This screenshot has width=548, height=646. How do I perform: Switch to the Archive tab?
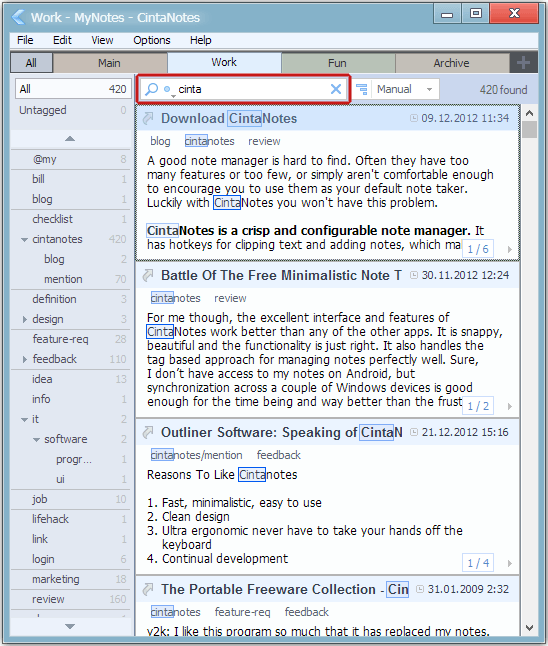(452, 63)
